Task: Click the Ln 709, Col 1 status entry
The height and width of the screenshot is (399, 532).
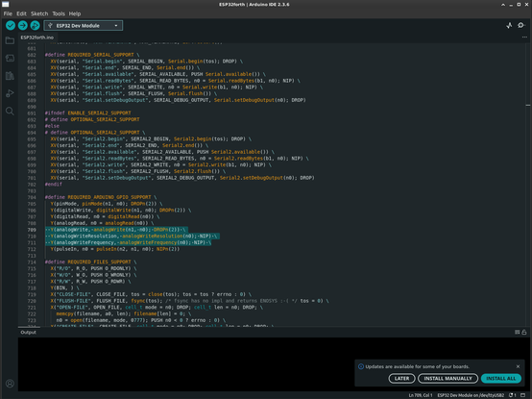Action: coord(420,395)
